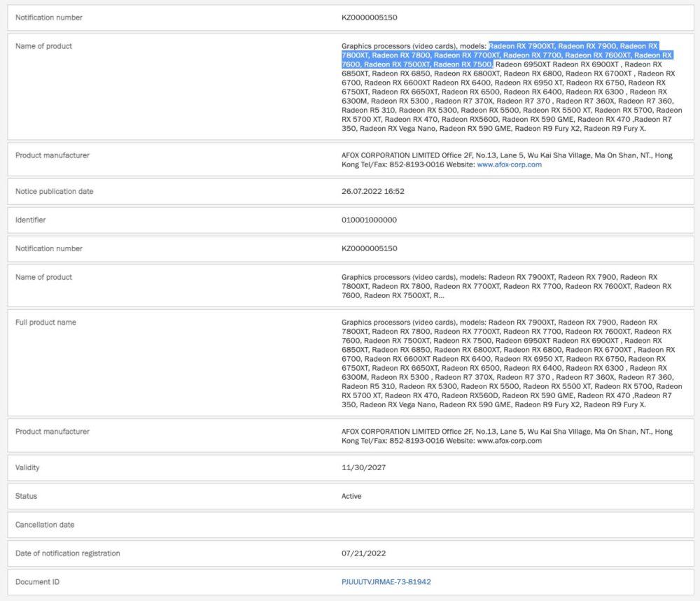
Task: Select the Active status value
Action: tap(351, 496)
